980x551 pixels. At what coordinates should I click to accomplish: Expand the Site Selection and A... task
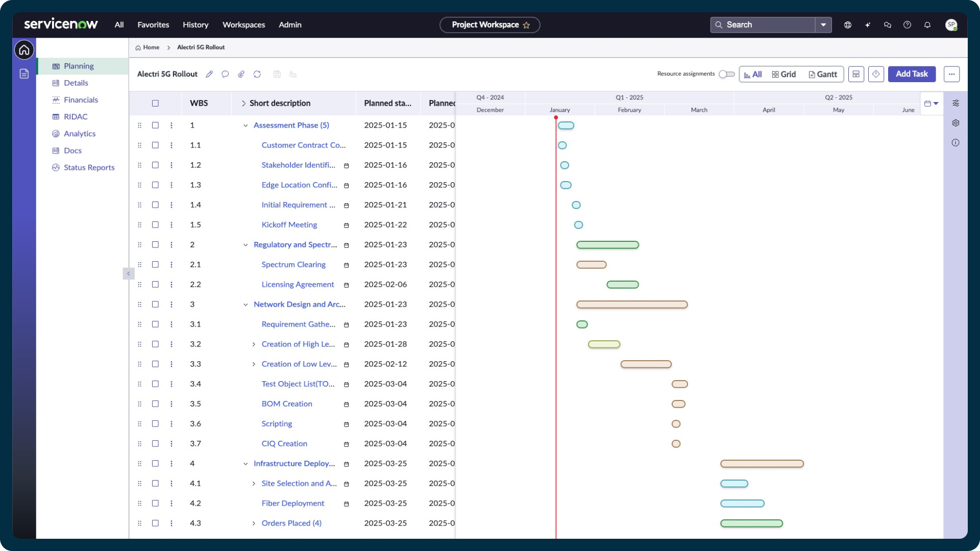254,484
